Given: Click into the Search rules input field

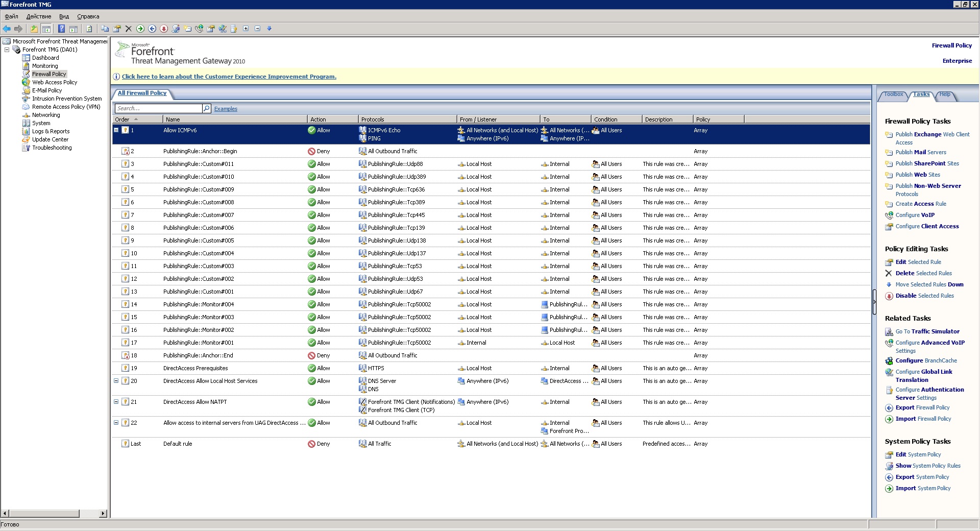Looking at the screenshot, I should click(158, 108).
